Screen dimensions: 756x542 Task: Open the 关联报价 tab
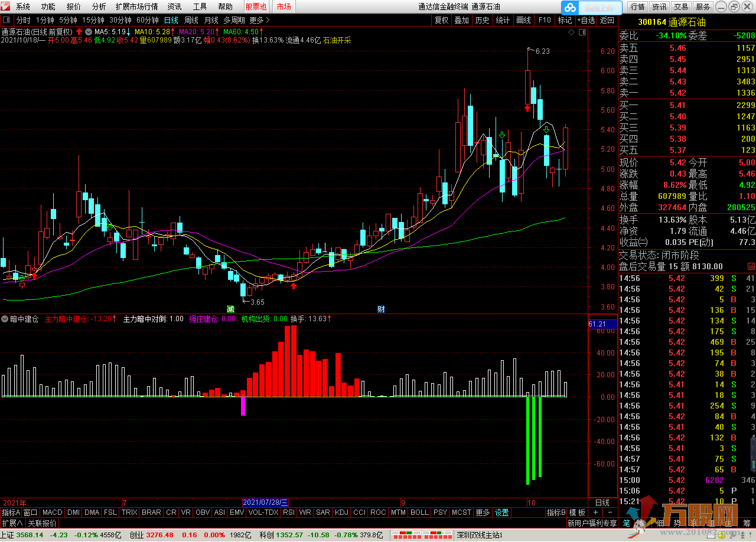point(42,523)
